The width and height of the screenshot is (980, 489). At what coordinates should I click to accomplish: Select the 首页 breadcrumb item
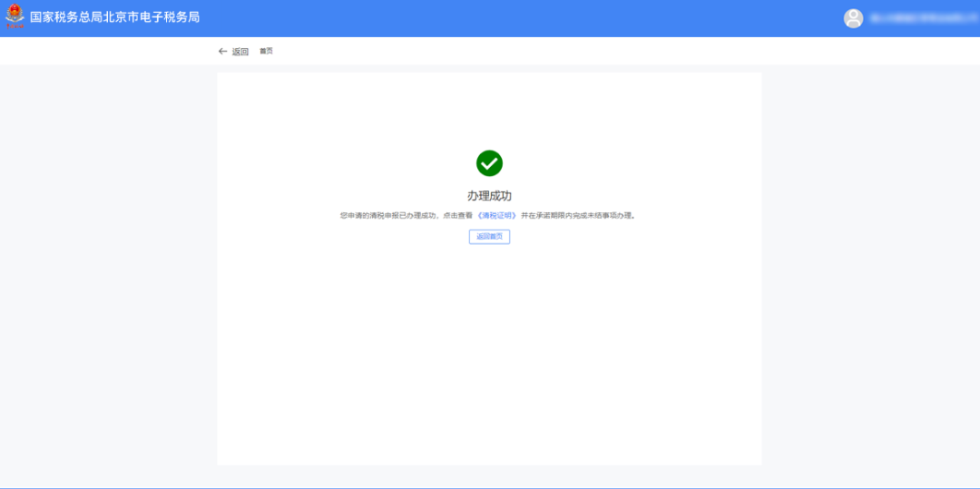tap(266, 52)
